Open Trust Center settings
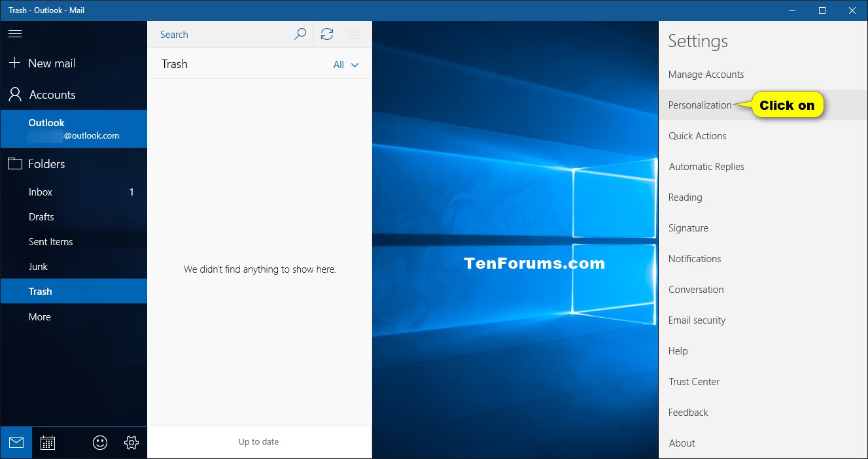This screenshot has width=868, height=459. pyautogui.click(x=763, y=382)
